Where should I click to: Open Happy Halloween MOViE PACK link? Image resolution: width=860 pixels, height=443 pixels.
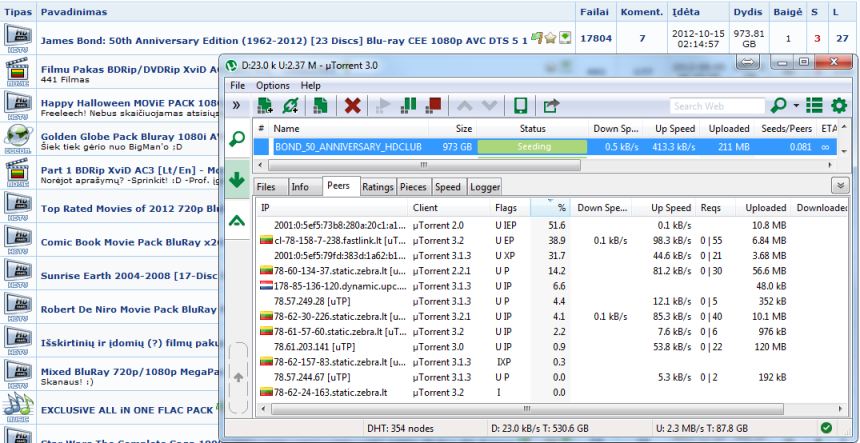[130, 103]
